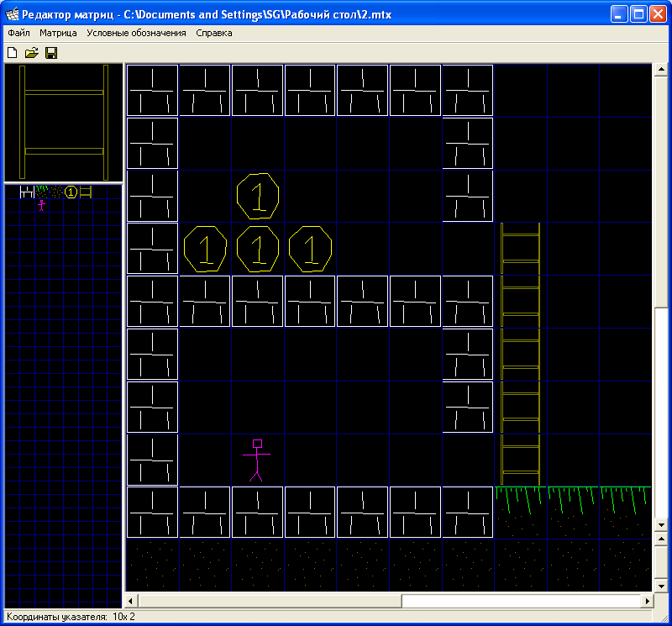Click the rightmost grass tile on the map
672x626 pixels.
625,512
